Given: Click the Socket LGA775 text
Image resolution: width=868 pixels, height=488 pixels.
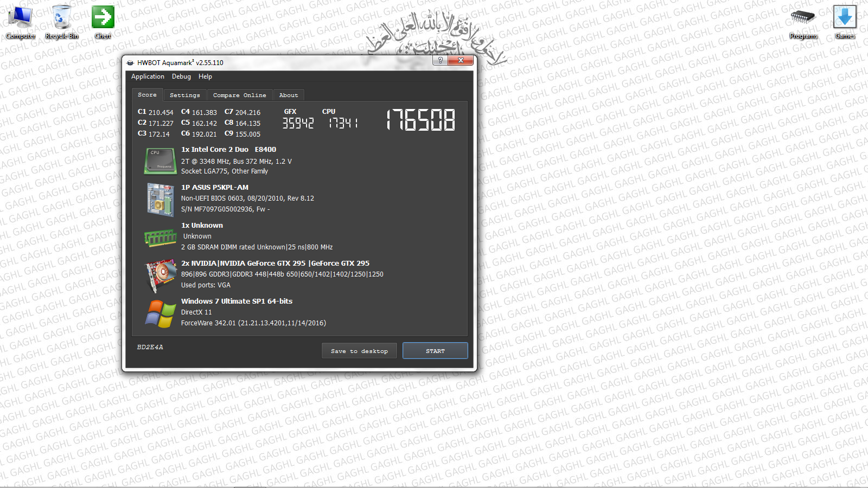Looking at the screenshot, I should (x=225, y=171).
